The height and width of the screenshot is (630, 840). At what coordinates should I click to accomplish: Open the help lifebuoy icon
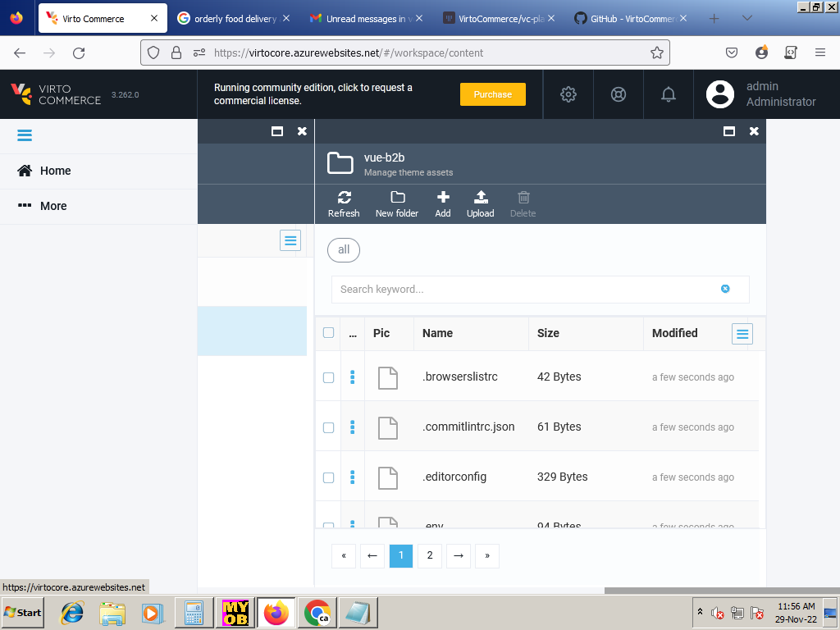click(x=619, y=94)
